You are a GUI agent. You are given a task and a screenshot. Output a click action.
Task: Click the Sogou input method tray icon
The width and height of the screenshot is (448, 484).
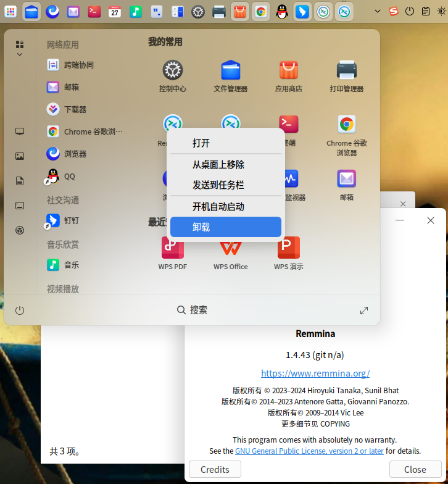click(394, 12)
